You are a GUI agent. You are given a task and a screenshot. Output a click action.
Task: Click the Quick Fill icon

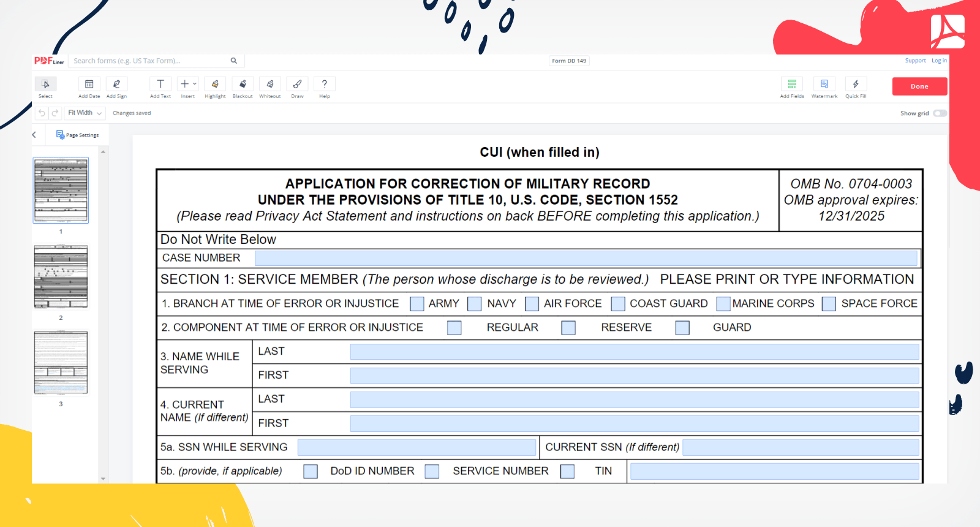[x=856, y=85]
